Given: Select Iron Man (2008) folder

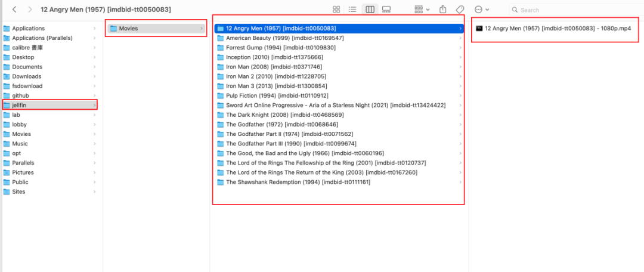Looking at the screenshot, I should coord(339,67).
